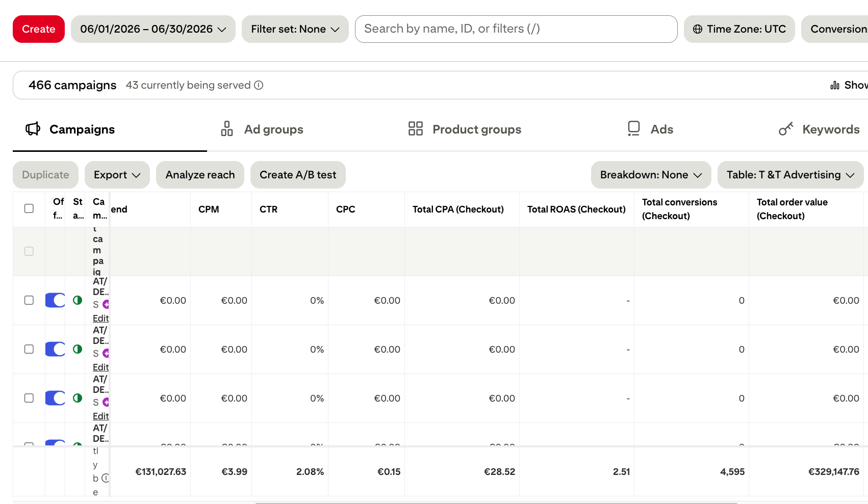Click the 466 campaigns count text
868x504 pixels.
[72, 85]
